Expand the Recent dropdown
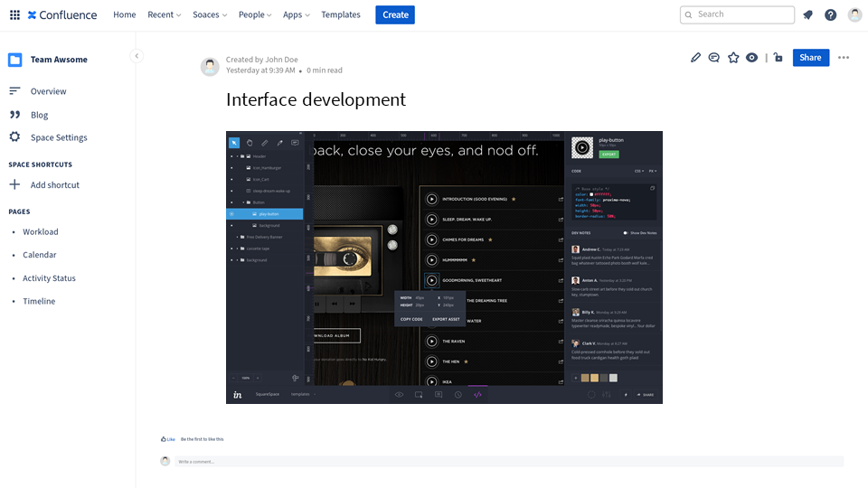This screenshot has height=488, width=868. point(165,15)
